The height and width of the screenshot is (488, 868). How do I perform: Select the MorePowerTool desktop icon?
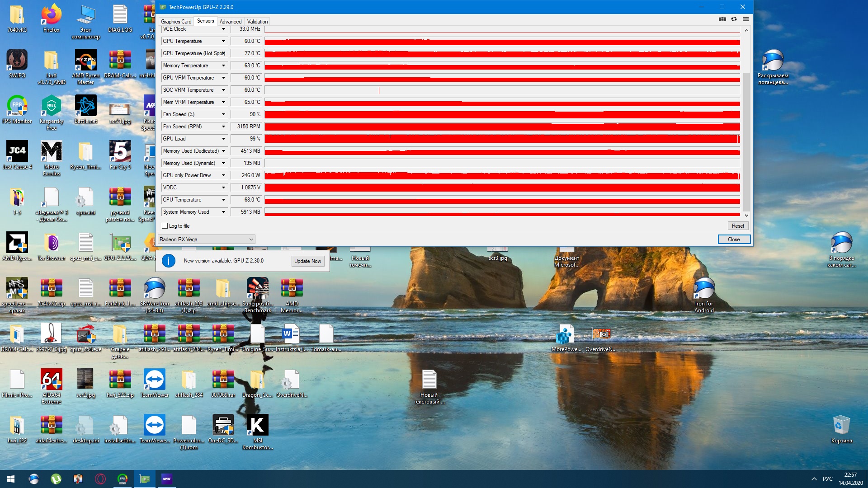tap(566, 338)
